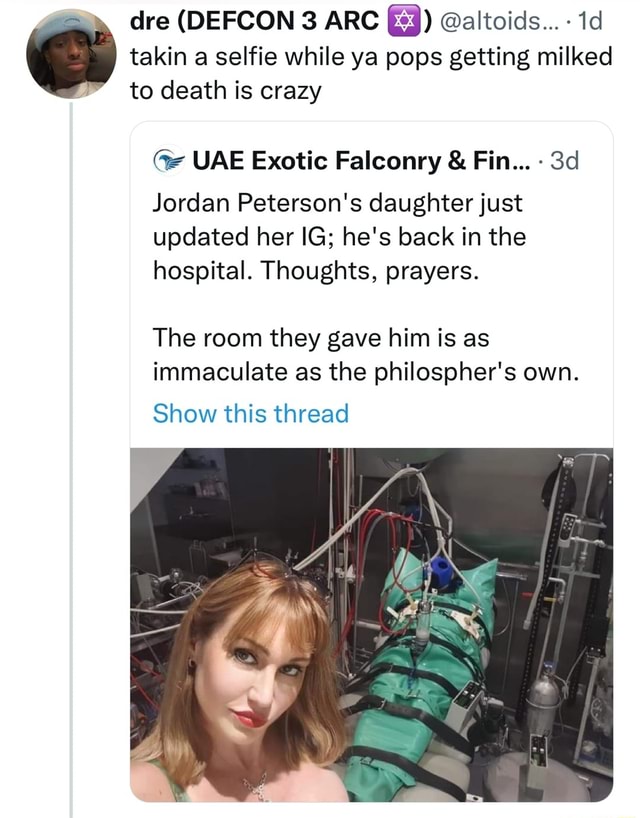Click the "Show this thread" link
This screenshot has width=640, height=818.
(250, 413)
